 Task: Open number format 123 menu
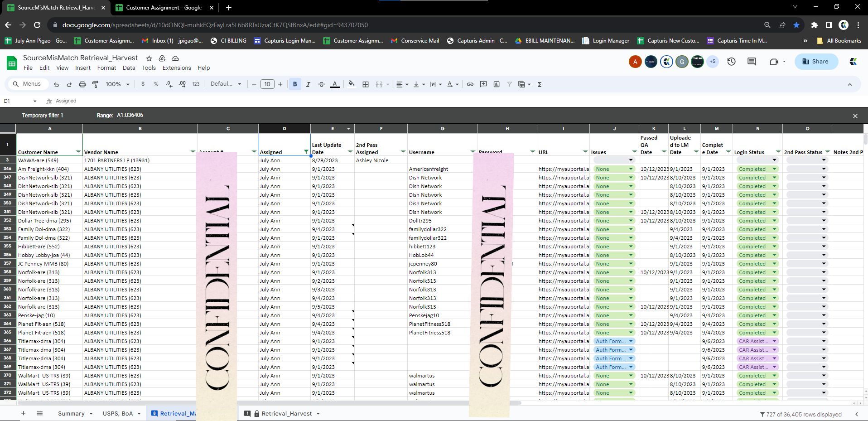[x=196, y=84]
